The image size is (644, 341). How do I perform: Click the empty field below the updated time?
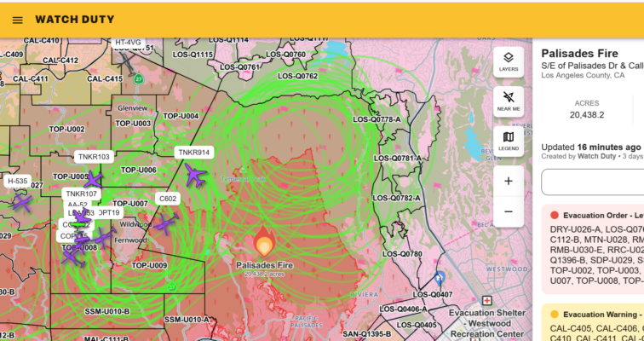pos(592,182)
